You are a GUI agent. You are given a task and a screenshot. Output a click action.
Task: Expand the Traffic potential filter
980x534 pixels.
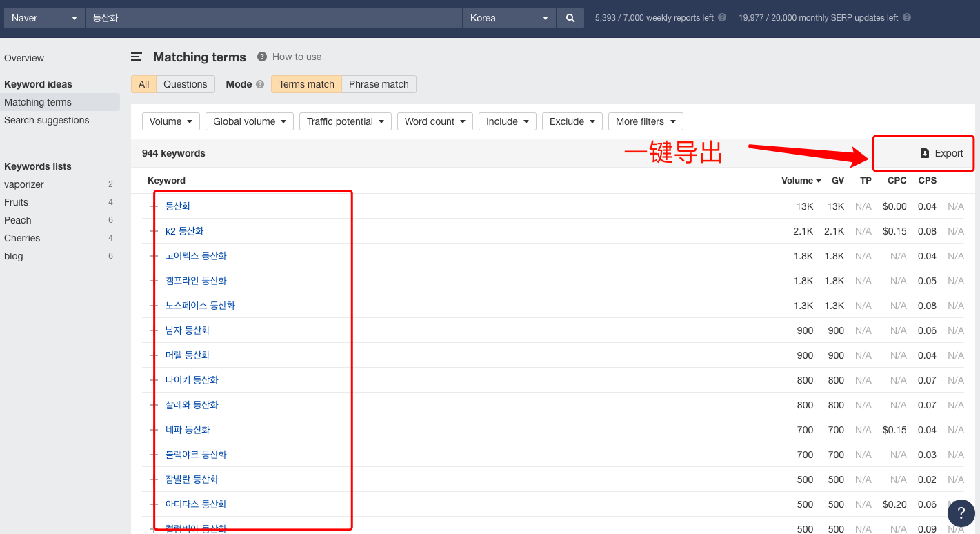coord(346,121)
